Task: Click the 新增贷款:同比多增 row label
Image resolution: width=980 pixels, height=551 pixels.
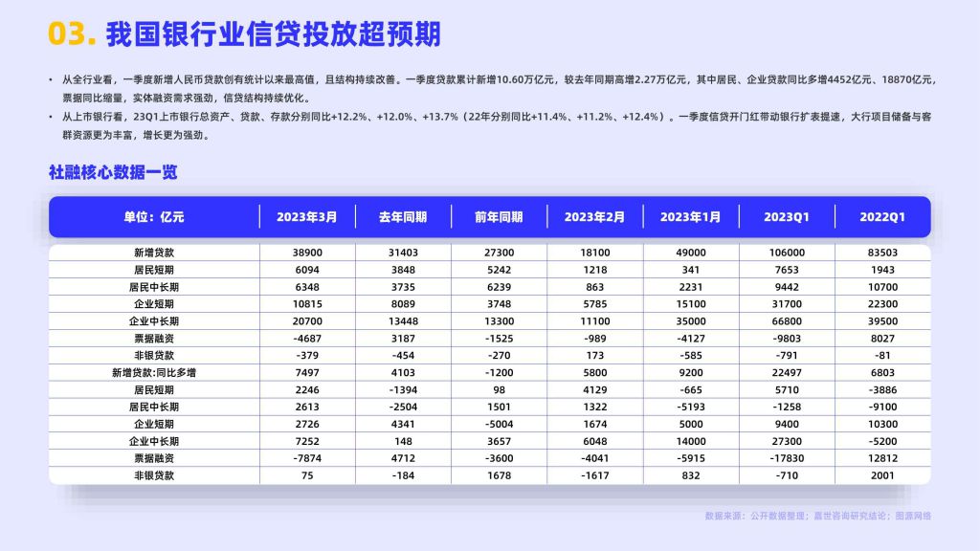Action: [x=154, y=372]
